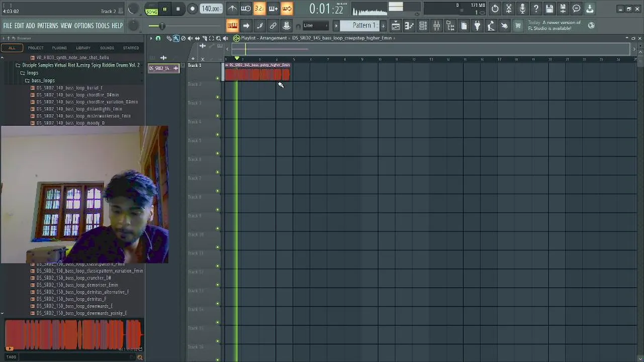Open the playlist options menu arrow
This screenshot has height=362, width=644.
[x=151, y=38]
